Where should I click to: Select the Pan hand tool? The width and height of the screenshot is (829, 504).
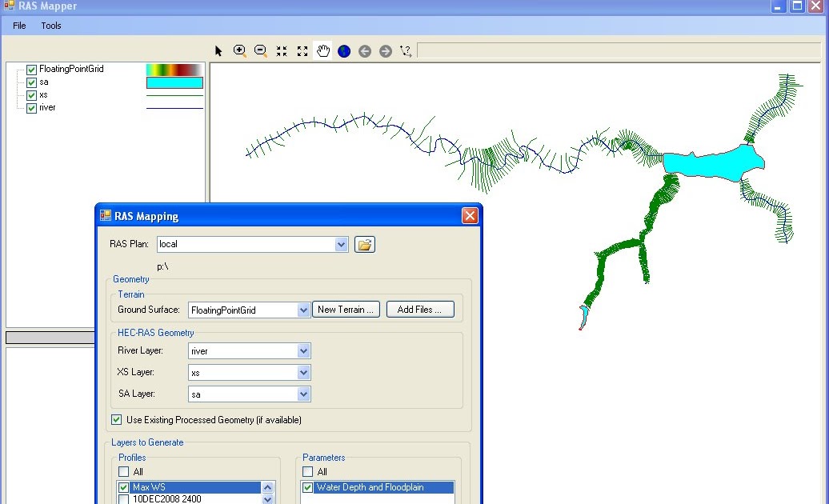click(x=322, y=50)
